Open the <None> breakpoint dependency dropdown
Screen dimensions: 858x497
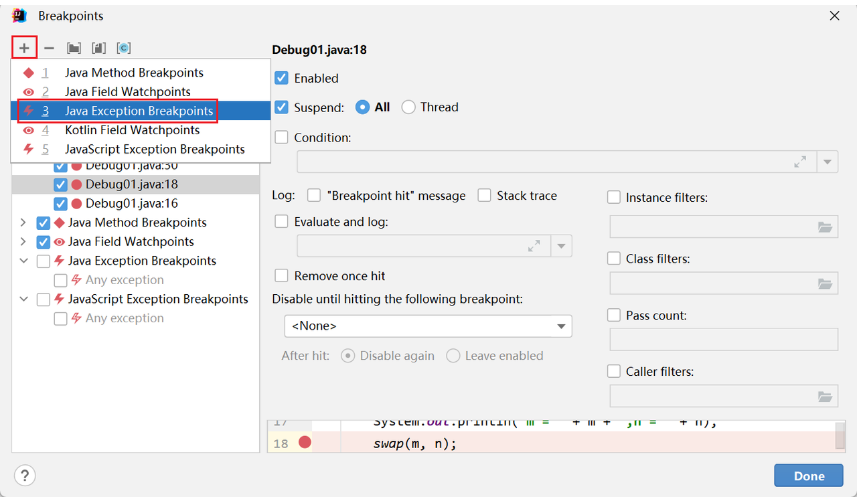[x=428, y=326]
